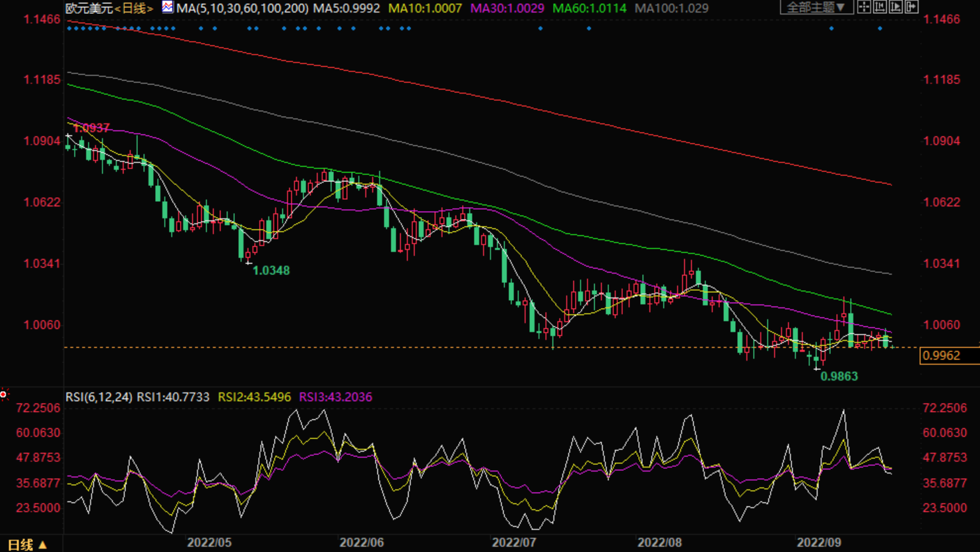980x552 pixels.
Task: Click the blue event dot nearest right 1.1466 label
Action: pyautogui.click(x=880, y=28)
